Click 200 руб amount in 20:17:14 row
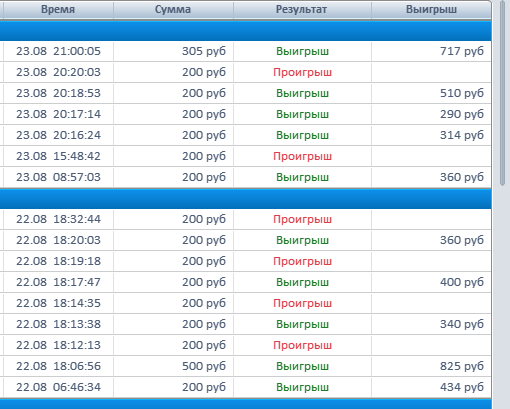This screenshot has height=409, width=510. pos(204,114)
